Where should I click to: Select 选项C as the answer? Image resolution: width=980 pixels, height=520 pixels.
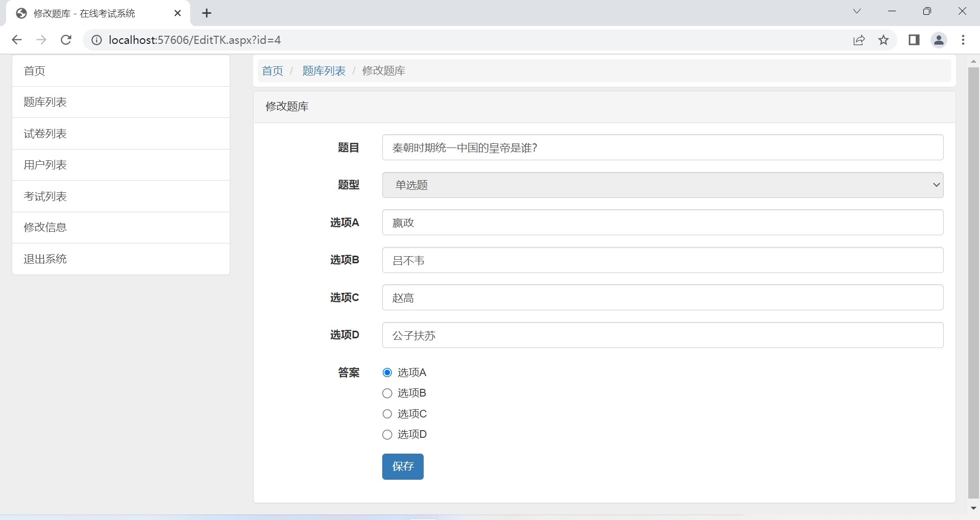click(x=387, y=414)
